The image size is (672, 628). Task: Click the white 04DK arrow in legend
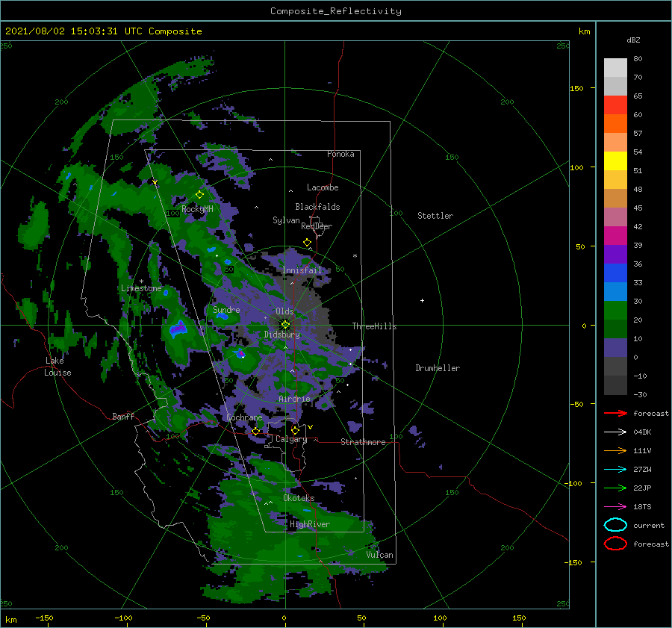click(615, 432)
